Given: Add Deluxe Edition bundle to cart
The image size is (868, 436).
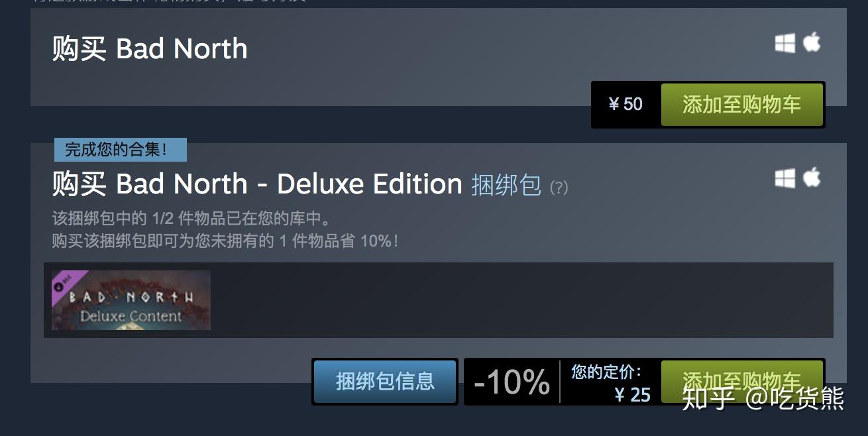Looking at the screenshot, I should point(742,380).
